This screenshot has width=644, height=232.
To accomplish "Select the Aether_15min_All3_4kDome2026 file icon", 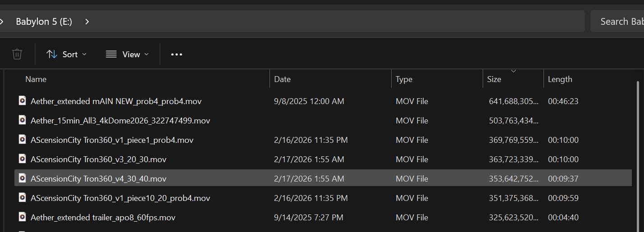I will [22, 120].
